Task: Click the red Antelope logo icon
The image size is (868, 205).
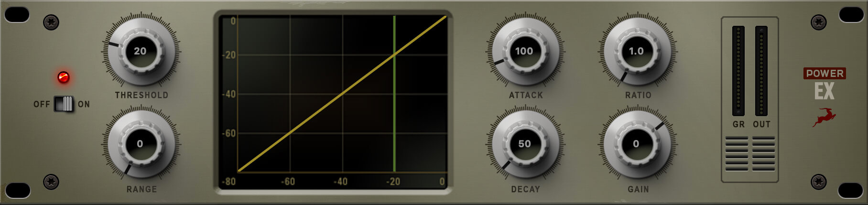Action: (x=825, y=117)
